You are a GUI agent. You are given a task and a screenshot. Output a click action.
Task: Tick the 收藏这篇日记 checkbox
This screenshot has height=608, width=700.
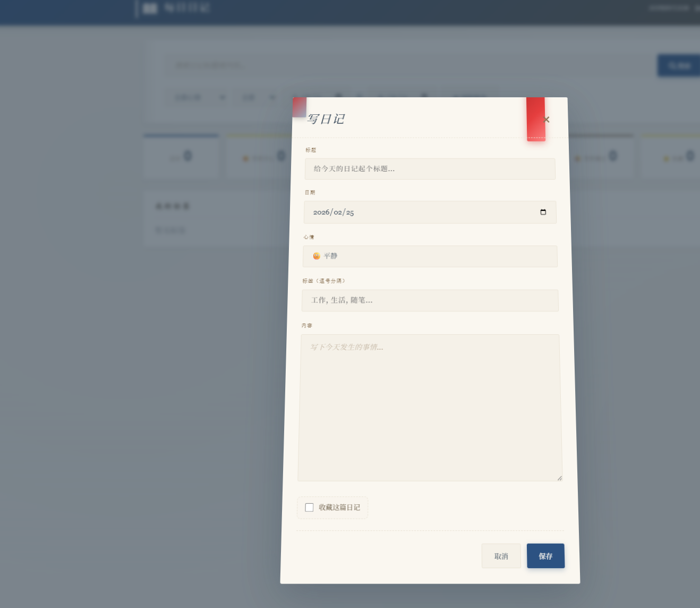coord(309,508)
